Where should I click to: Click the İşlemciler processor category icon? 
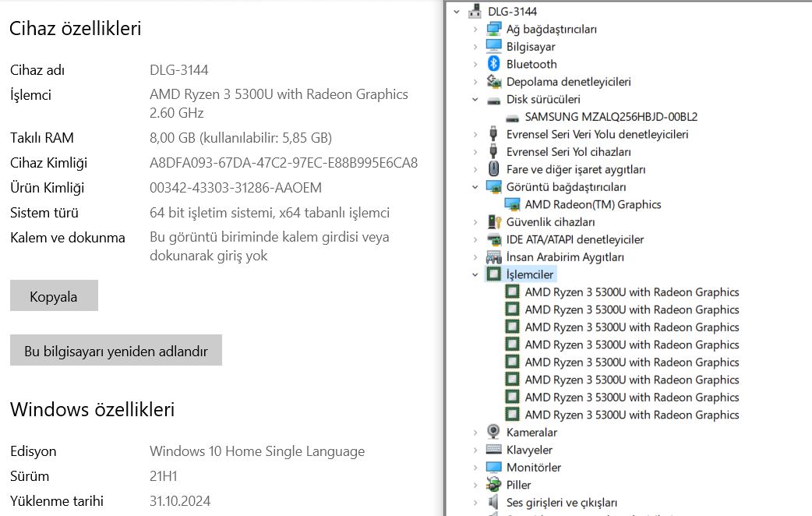point(494,274)
